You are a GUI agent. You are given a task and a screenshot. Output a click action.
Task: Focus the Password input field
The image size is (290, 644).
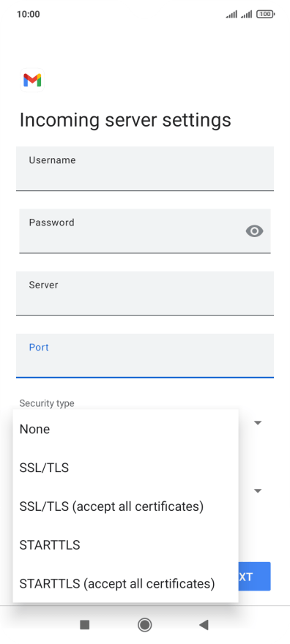pyautogui.click(x=145, y=231)
